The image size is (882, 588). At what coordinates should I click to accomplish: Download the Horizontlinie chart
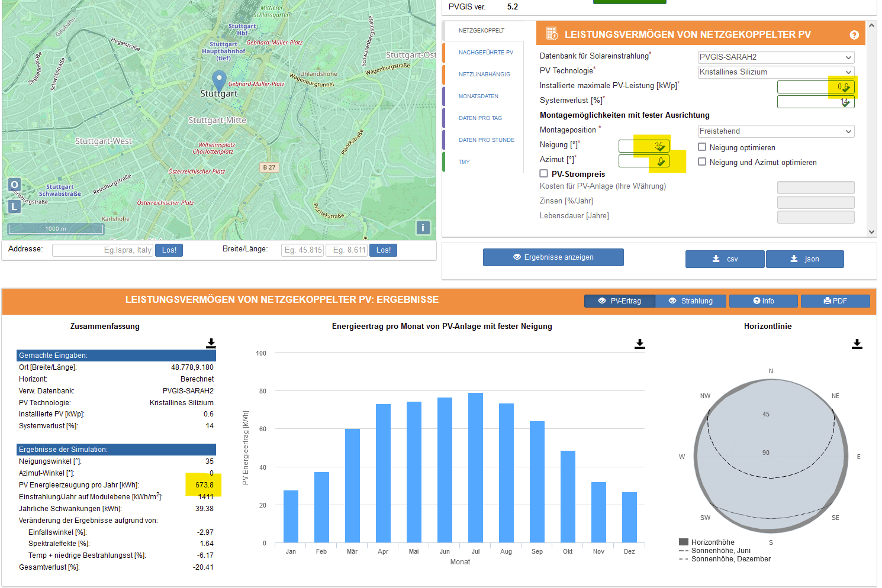tap(857, 344)
